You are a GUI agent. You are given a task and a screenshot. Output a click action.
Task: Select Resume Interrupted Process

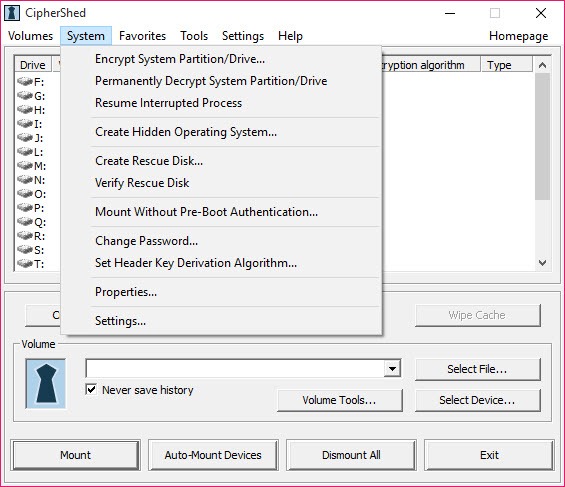coord(221,103)
